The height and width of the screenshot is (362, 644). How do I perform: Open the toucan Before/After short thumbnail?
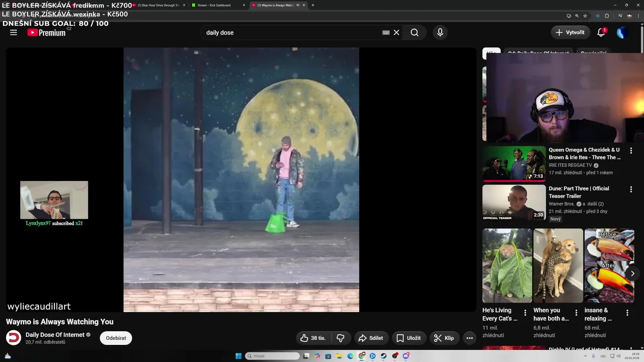pyautogui.click(x=609, y=266)
